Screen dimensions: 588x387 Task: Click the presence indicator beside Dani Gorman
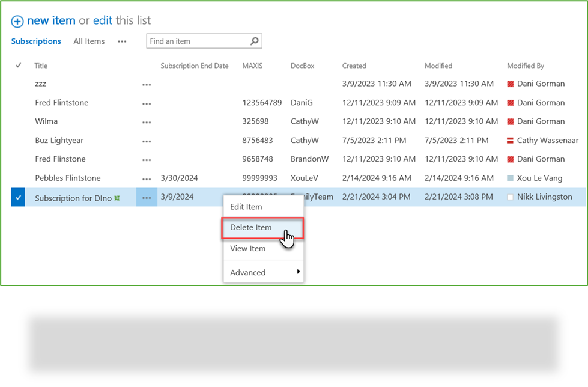tap(509, 84)
